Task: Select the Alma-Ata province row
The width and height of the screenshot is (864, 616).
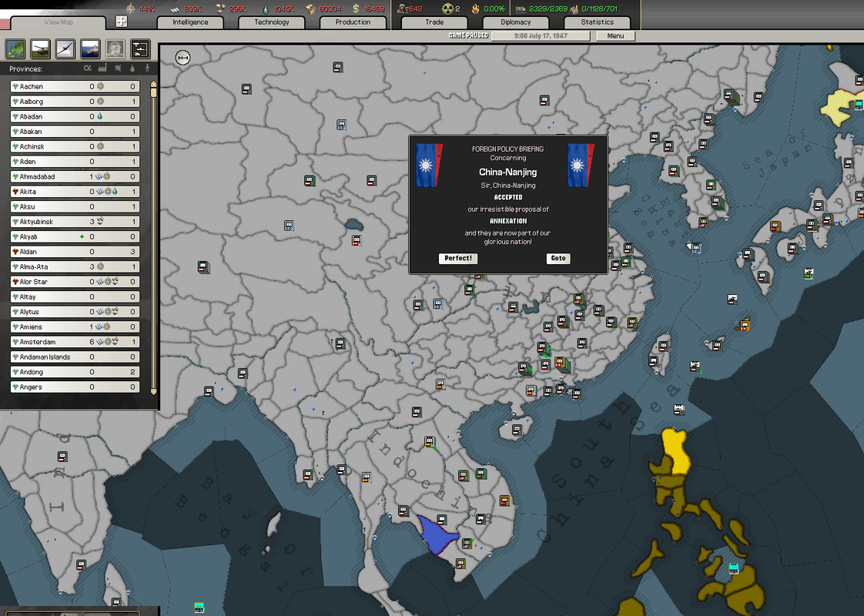Action: click(x=75, y=266)
